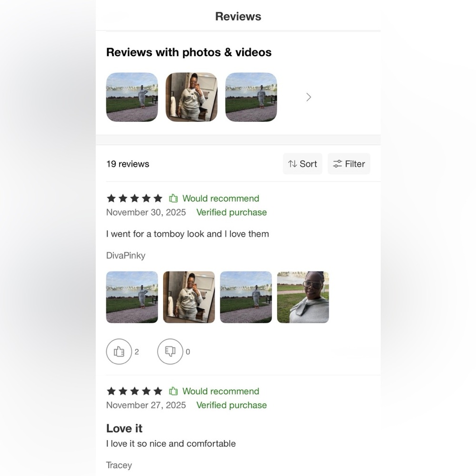The height and width of the screenshot is (476, 476).
Task: Click Verified purchase label on November 27 review
Action: [x=232, y=405]
